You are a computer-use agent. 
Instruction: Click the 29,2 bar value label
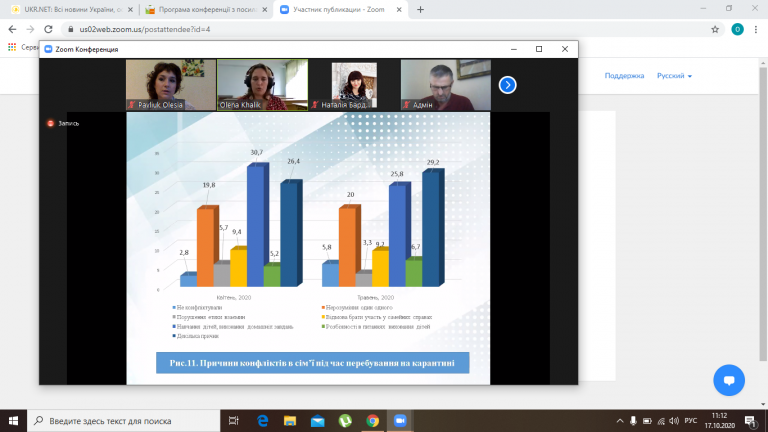[433, 162]
